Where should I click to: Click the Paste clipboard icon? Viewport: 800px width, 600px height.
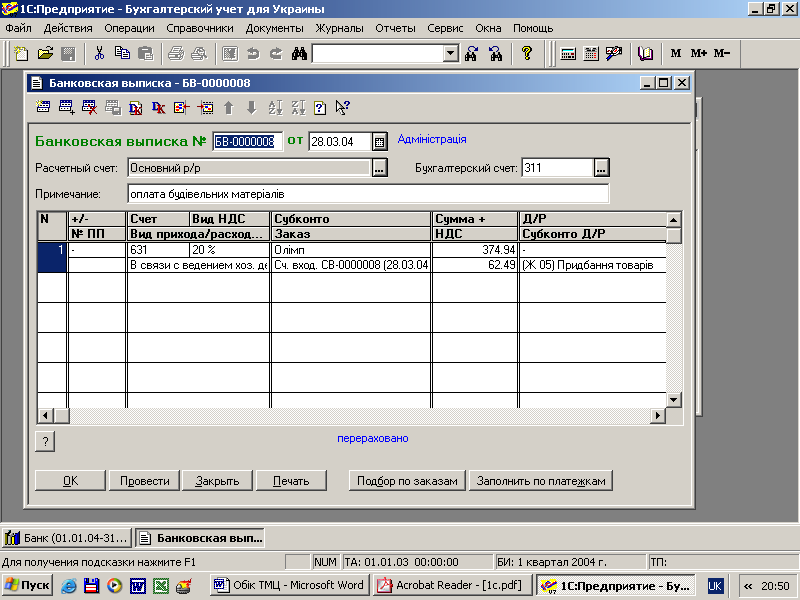[145, 53]
